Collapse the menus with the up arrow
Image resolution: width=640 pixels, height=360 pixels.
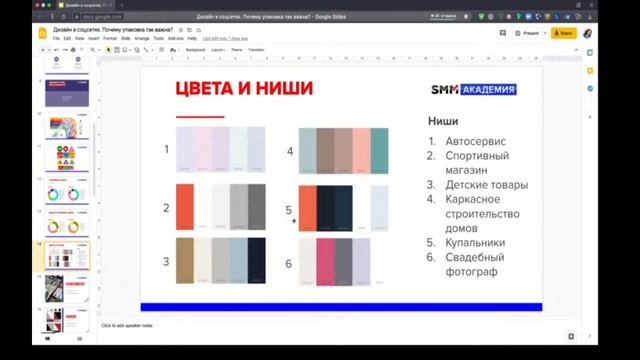tap(576, 50)
